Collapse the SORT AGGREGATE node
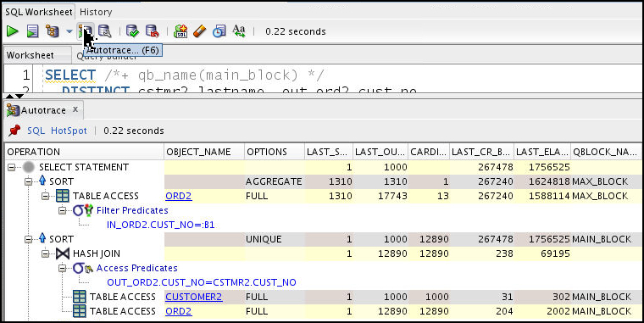This screenshot has width=644, height=323. coord(28,181)
